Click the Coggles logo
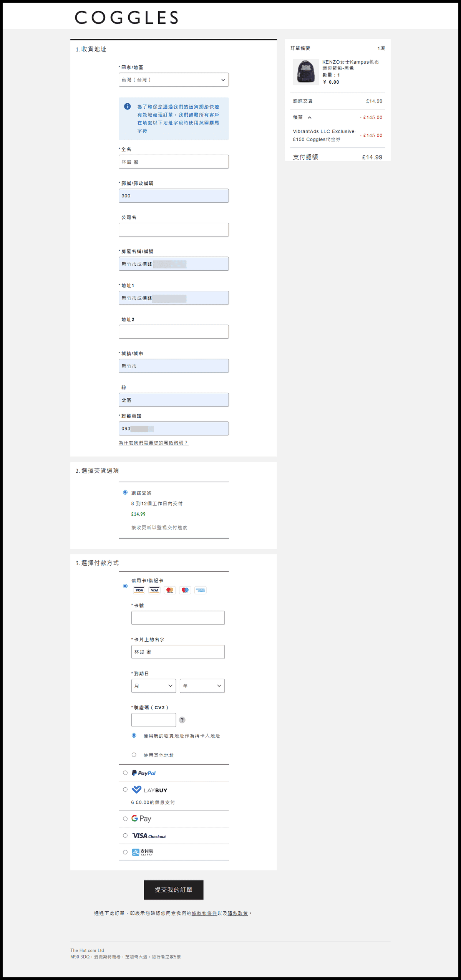 click(x=126, y=18)
